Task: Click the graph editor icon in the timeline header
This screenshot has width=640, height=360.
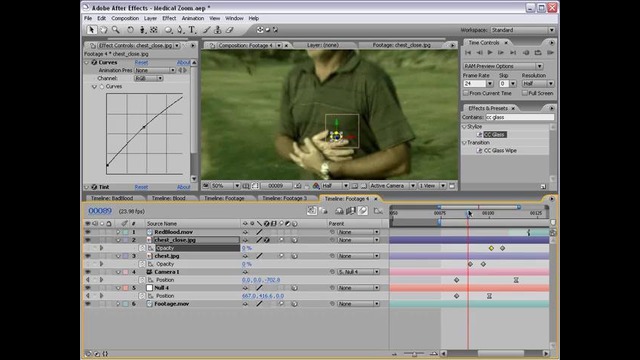Action: tap(378, 211)
